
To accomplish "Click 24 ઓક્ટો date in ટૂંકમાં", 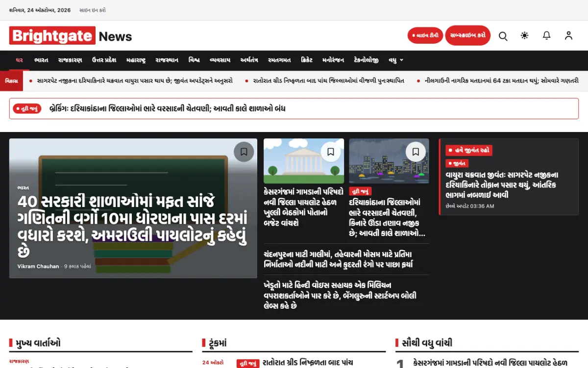I will pos(213,363).
